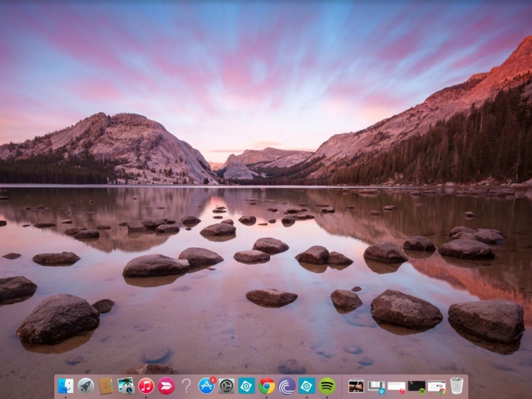This screenshot has height=399, width=532.
Task: Restore the minimized Spotify window
Action: tap(417, 385)
